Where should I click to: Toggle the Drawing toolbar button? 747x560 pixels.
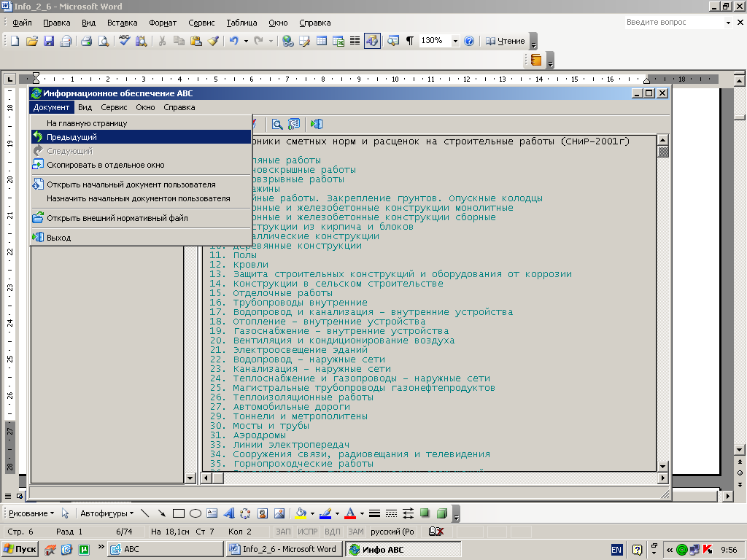[372, 41]
